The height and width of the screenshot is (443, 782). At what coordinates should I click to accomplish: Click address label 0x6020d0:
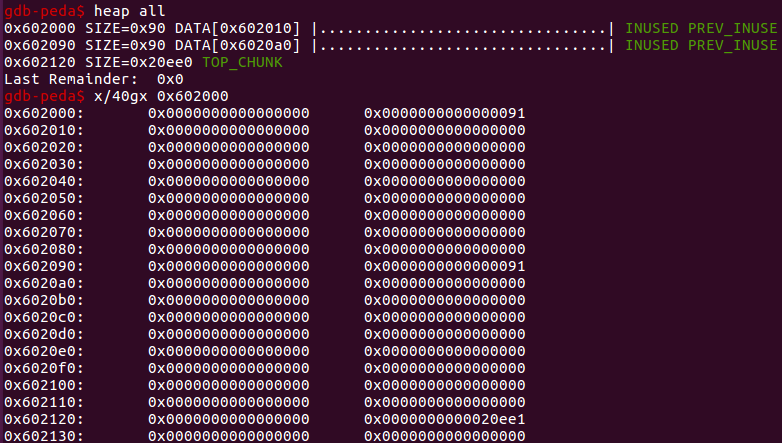click(x=44, y=334)
